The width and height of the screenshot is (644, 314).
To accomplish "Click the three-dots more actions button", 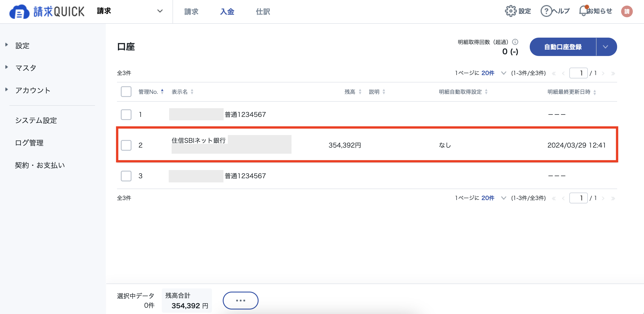I will [x=240, y=300].
